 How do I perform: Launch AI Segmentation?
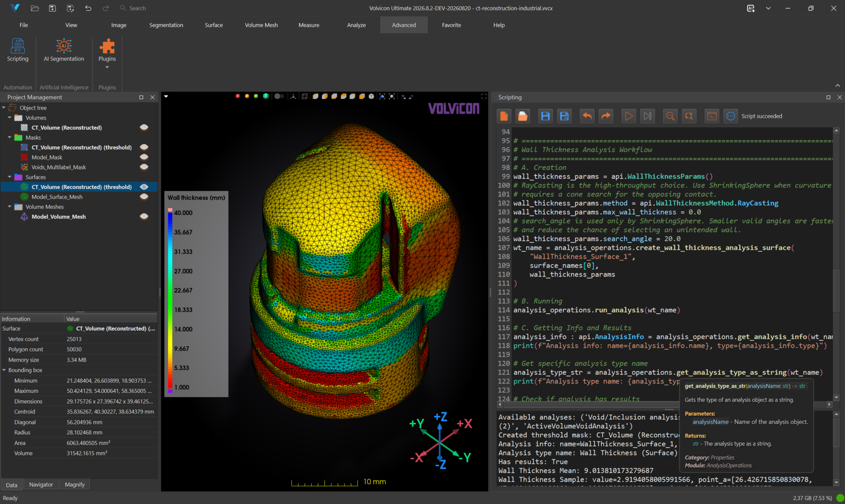[x=64, y=50]
